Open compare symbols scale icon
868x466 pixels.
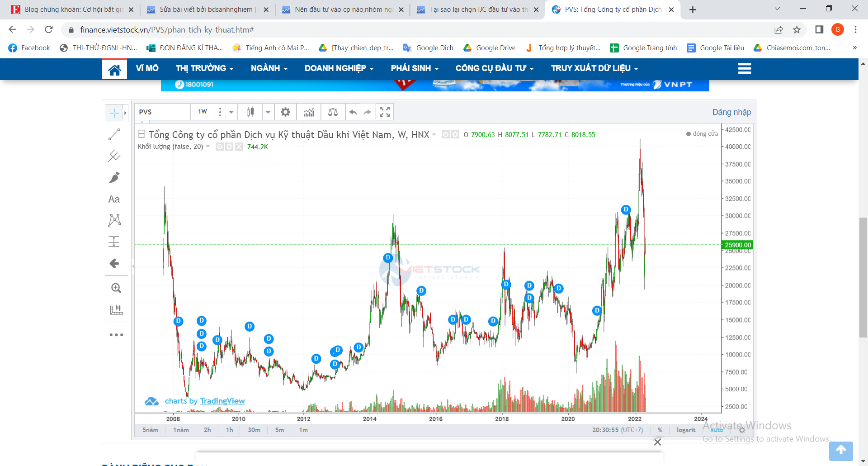click(x=333, y=112)
